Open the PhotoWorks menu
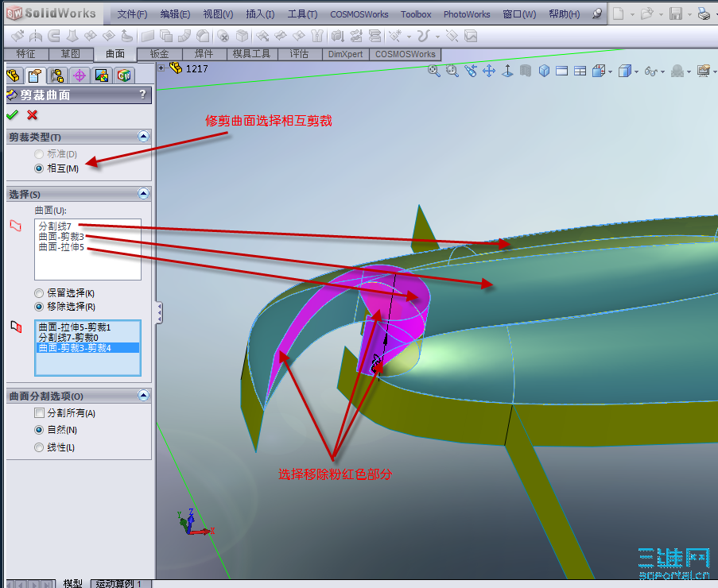 pos(467,14)
